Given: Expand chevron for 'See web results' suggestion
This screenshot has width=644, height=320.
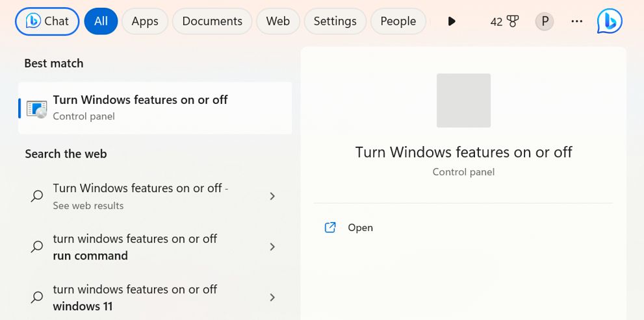Looking at the screenshot, I should [x=272, y=196].
